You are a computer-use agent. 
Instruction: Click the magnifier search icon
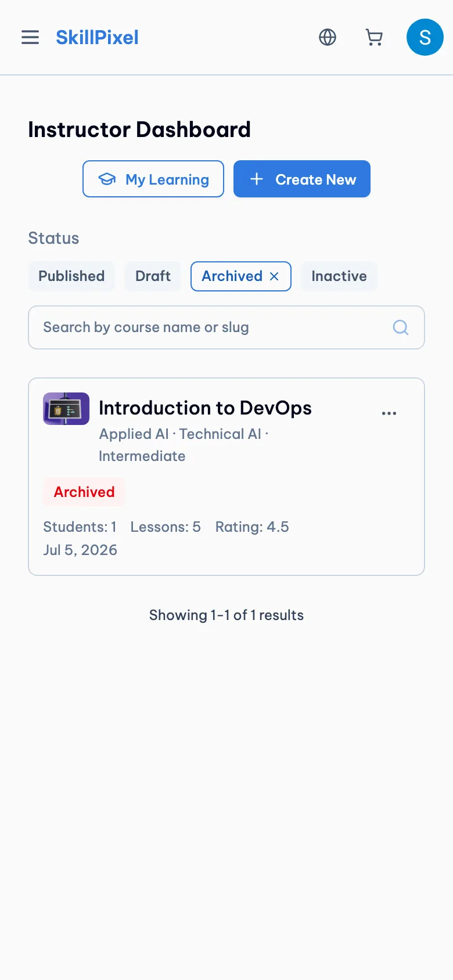401,327
